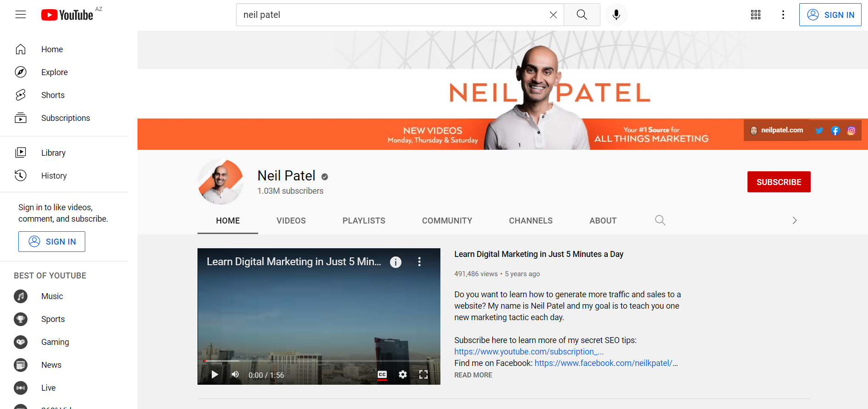The image size is (868, 409).
Task: Select the HOME channel tab
Action: [x=228, y=221]
